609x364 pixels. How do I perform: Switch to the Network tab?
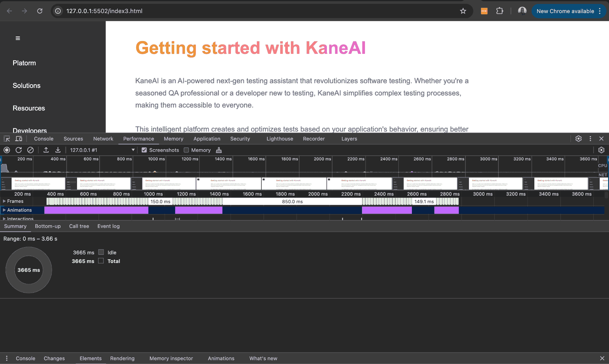(103, 139)
